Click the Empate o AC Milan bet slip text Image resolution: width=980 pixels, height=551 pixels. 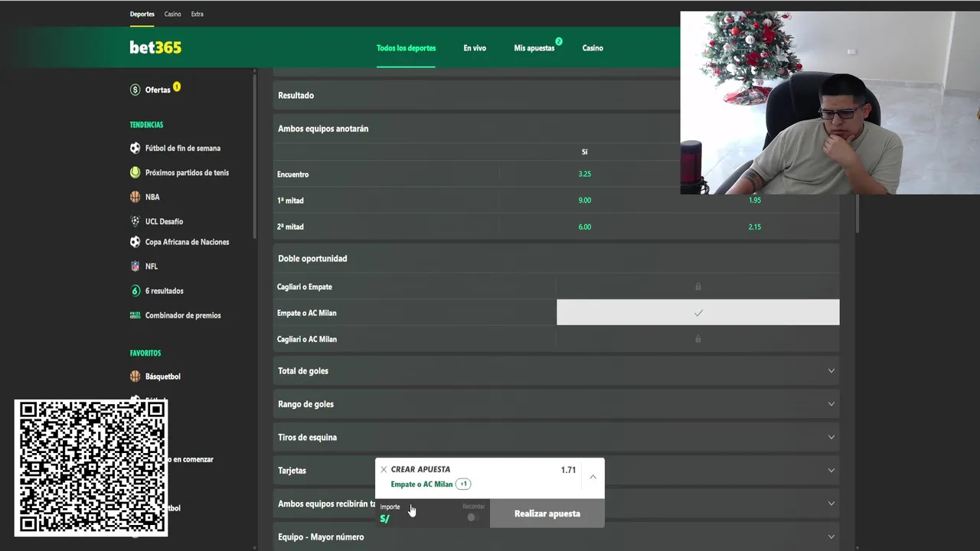click(x=421, y=484)
